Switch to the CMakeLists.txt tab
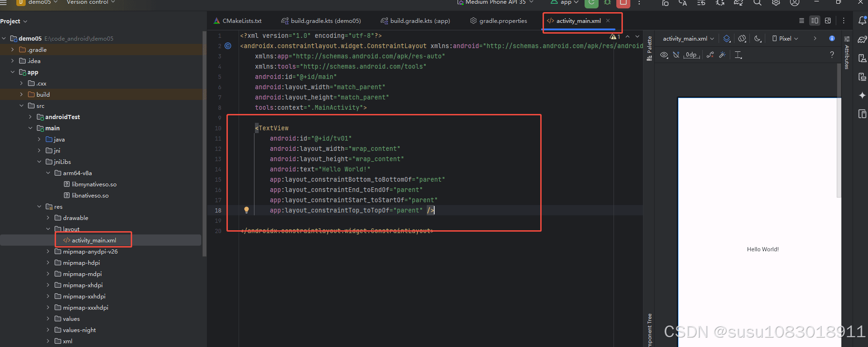 238,21
